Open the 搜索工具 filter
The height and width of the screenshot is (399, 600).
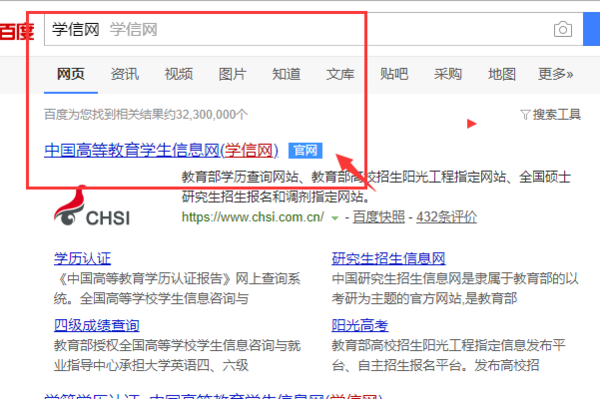pyautogui.click(x=551, y=114)
